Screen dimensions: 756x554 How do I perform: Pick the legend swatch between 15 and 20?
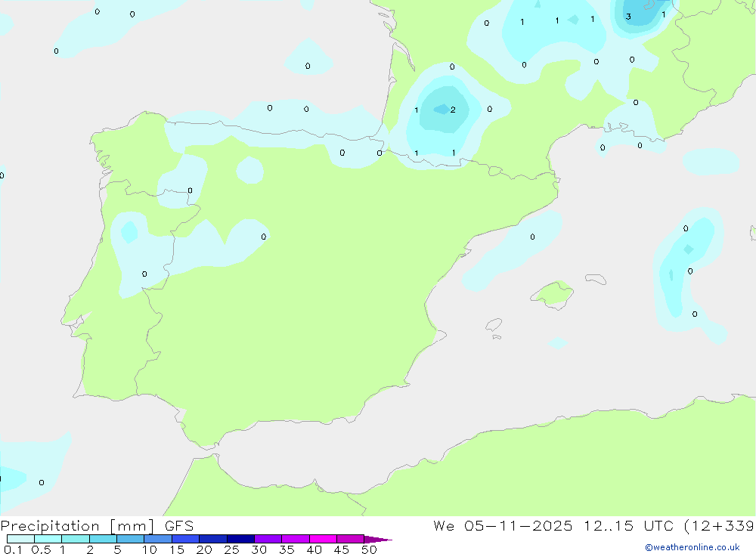[186, 539]
